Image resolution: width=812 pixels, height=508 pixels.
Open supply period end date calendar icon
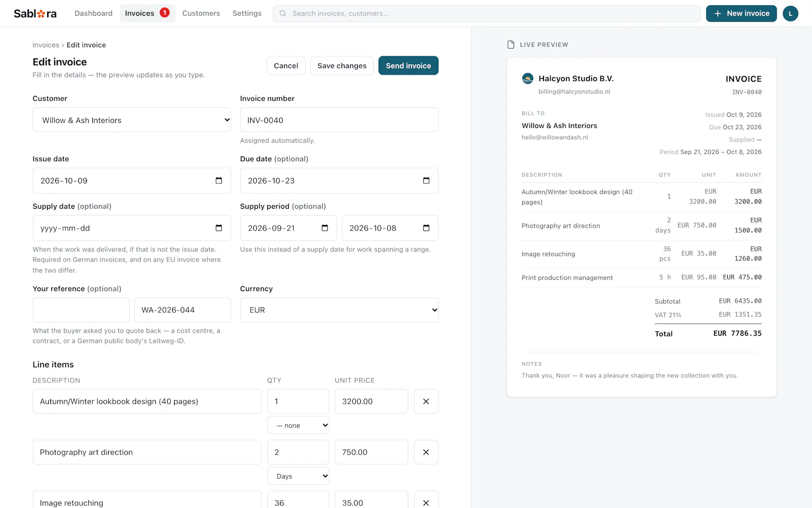pos(426,228)
